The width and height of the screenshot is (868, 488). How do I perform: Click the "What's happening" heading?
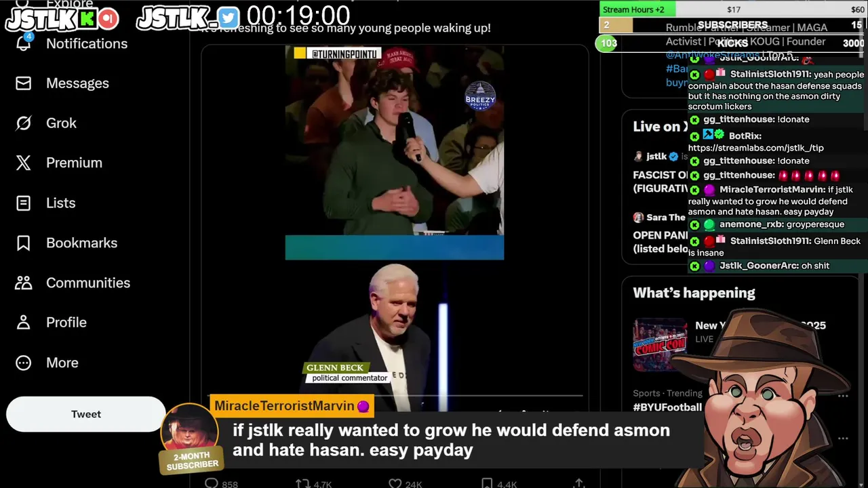(694, 293)
